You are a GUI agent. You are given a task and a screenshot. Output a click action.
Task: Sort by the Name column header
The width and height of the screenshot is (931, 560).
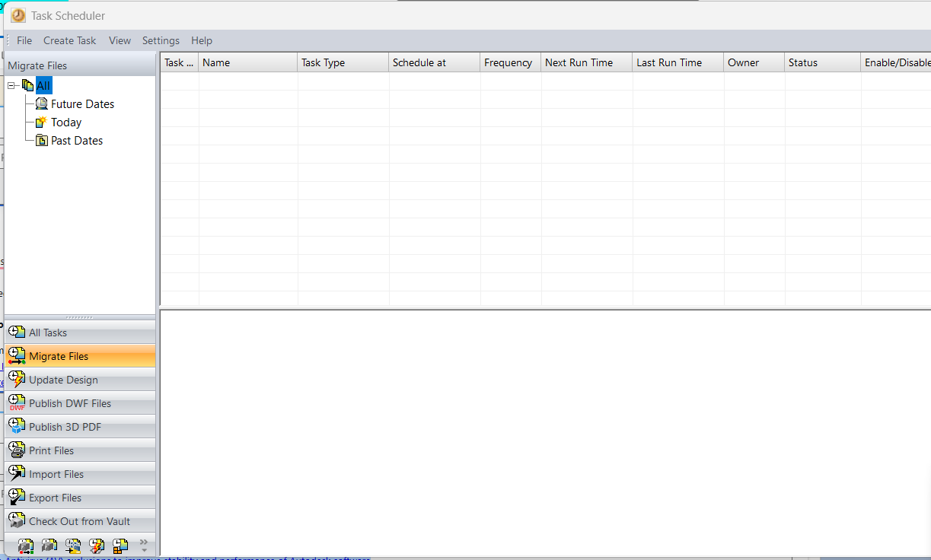tap(248, 62)
